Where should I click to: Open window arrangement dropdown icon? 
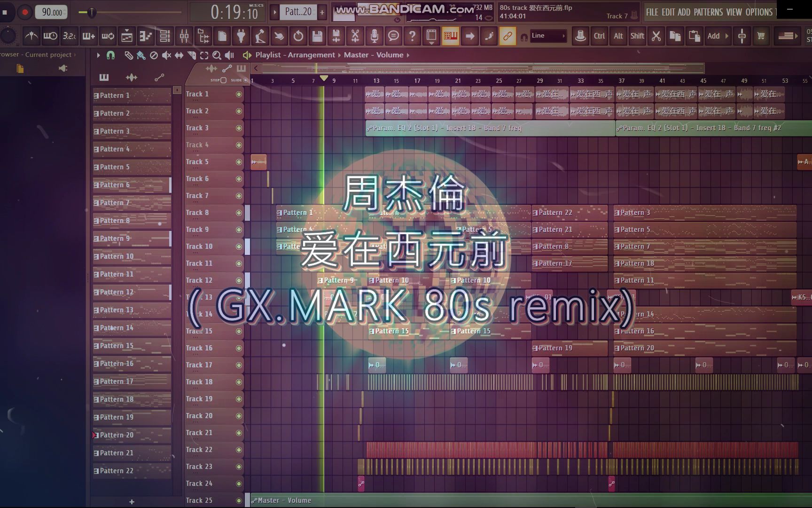point(431,36)
